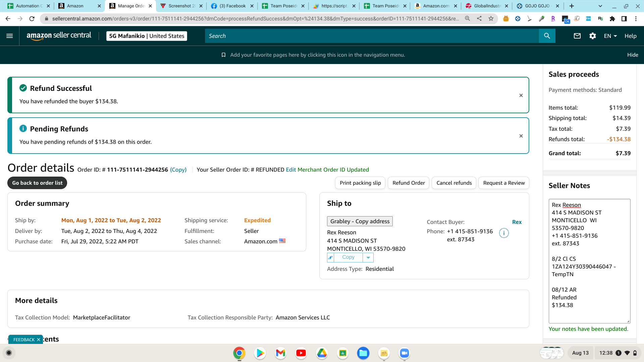Open the yellow notes app on shelf
644x362 pixels.
384,353
